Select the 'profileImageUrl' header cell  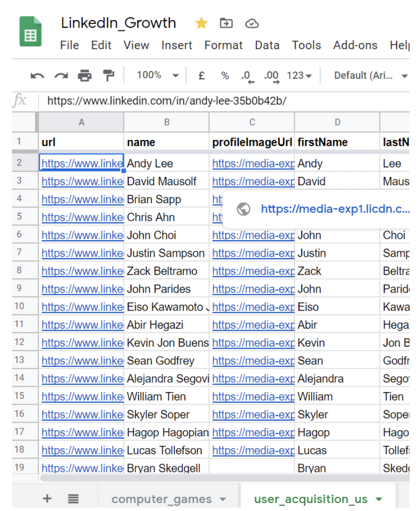pos(252,142)
